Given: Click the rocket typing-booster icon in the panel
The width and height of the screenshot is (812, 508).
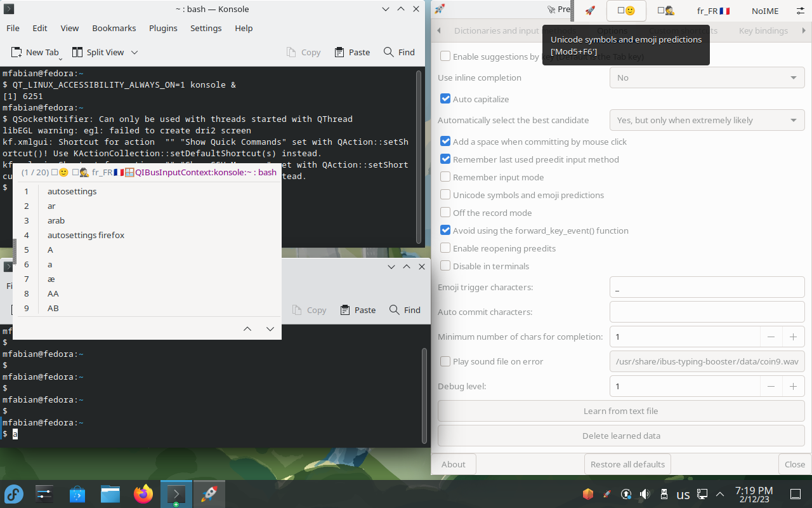Looking at the screenshot, I should (591, 11).
